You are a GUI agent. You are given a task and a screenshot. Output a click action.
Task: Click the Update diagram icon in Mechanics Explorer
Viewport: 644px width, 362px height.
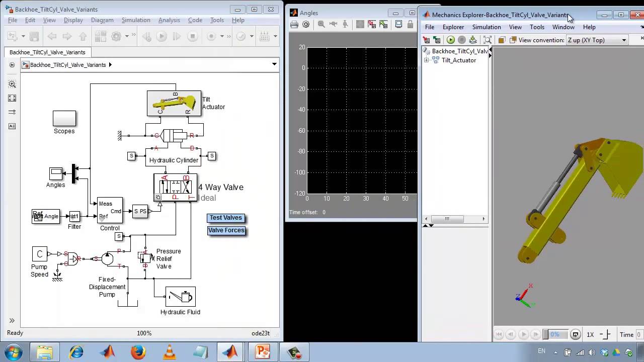472,40
